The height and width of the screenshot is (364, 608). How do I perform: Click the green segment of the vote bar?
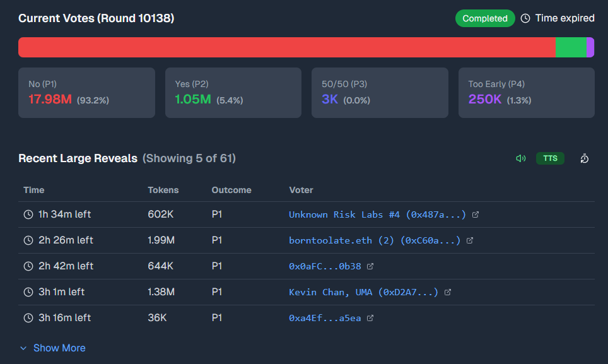click(571, 47)
